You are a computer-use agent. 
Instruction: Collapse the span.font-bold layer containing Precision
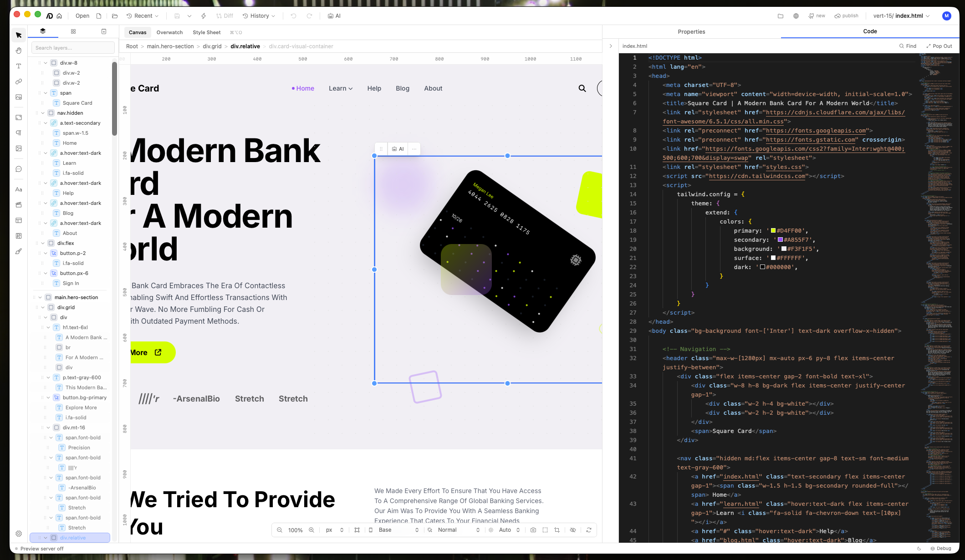(x=51, y=438)
